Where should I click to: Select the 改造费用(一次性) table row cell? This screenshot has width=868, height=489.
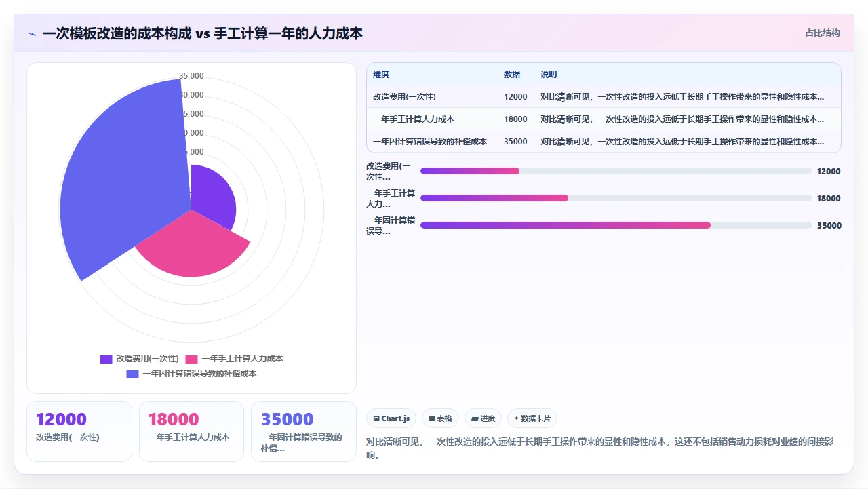(404, 97)
